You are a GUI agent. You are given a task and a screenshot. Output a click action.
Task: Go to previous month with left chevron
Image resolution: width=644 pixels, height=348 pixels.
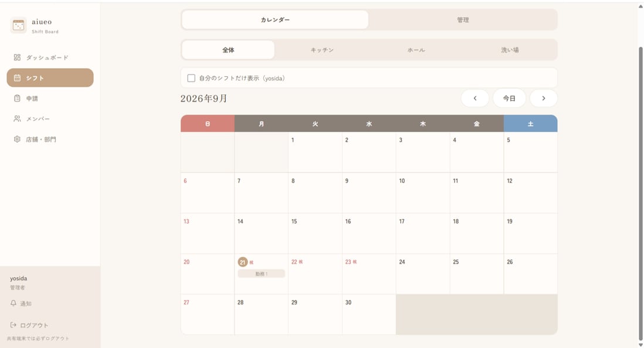click(x=474, y=98)
